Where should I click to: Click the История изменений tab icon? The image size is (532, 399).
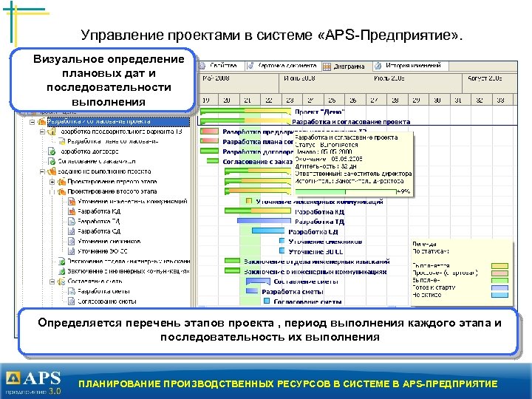(378, 66)
